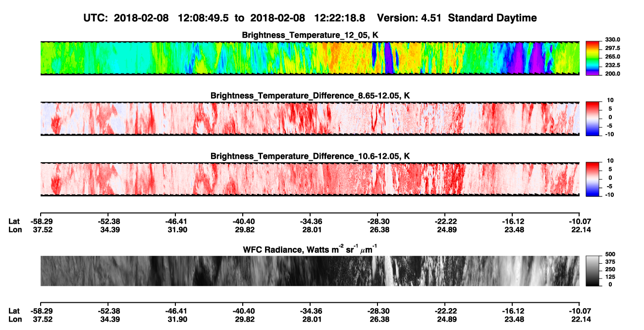644x330 pixels.
Task: Click 'Standard Daytime' in the header
Action: pos(493,18)
